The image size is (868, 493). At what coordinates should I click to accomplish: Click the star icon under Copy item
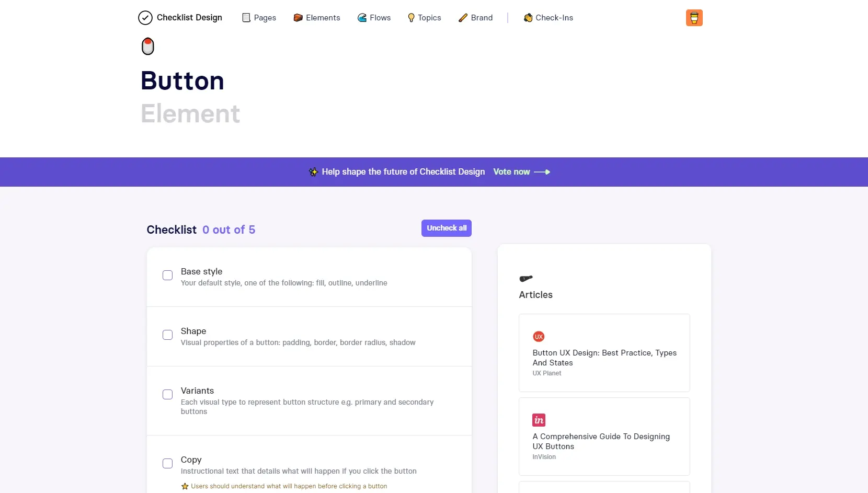point(185,486)
